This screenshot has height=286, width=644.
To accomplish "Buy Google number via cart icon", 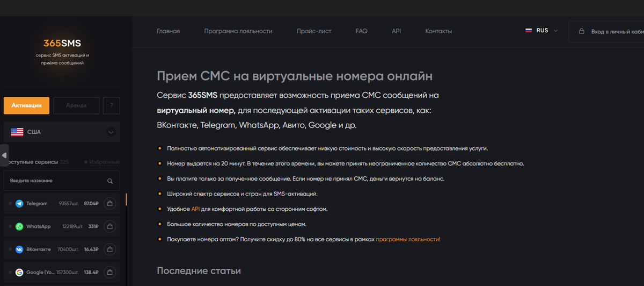I will [x=109, y=273].
